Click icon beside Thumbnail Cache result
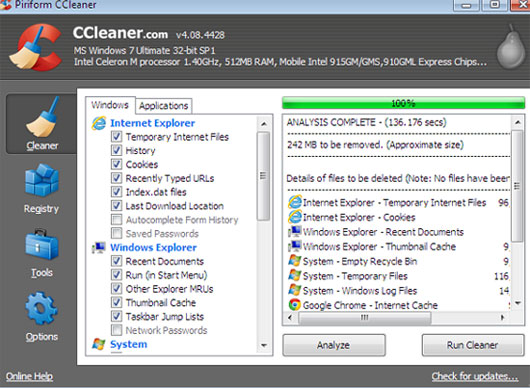This screenshot has width=530, height=388. [295, 246]
